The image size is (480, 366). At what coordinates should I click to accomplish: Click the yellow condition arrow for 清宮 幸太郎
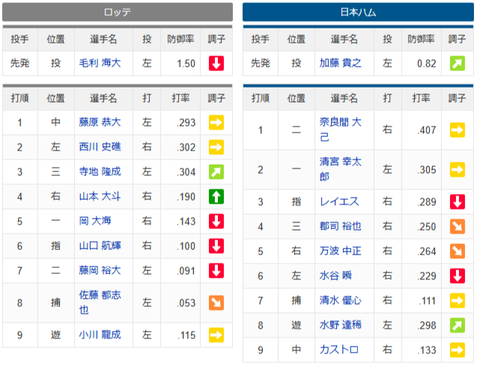point(457,170)
